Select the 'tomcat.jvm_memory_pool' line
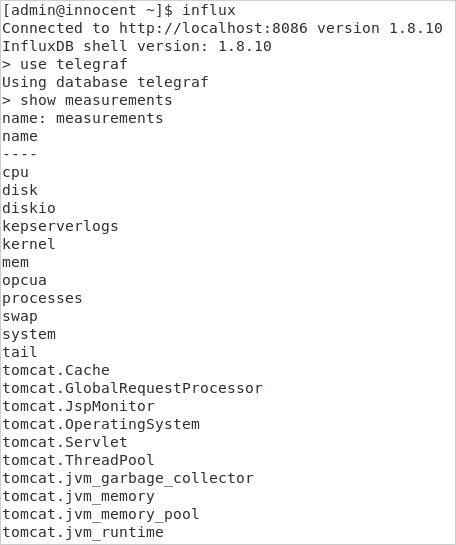The image size is (456, 545). click(101, 514)
